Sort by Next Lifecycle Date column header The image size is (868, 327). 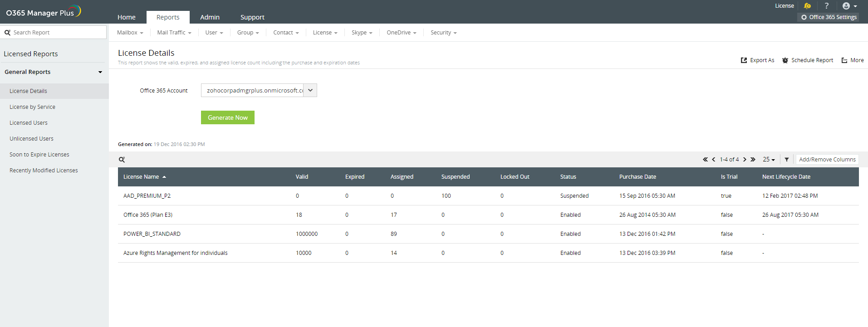pos(786,177)
